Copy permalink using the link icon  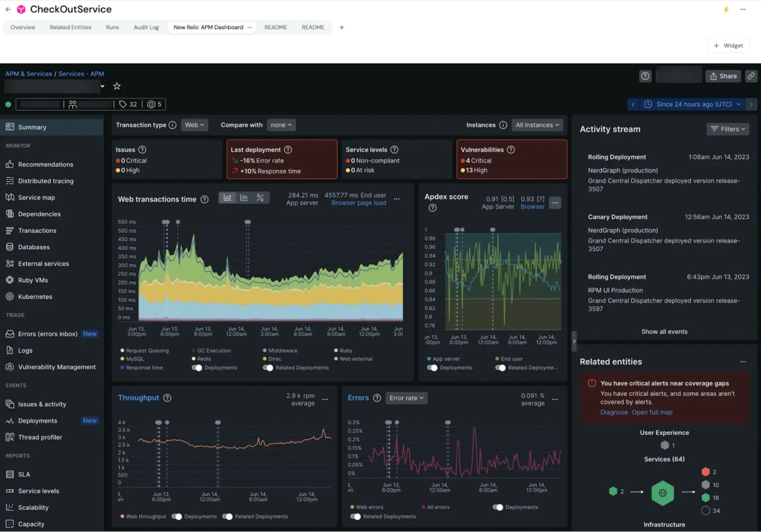pyautogui.click(x=751, y=76)
